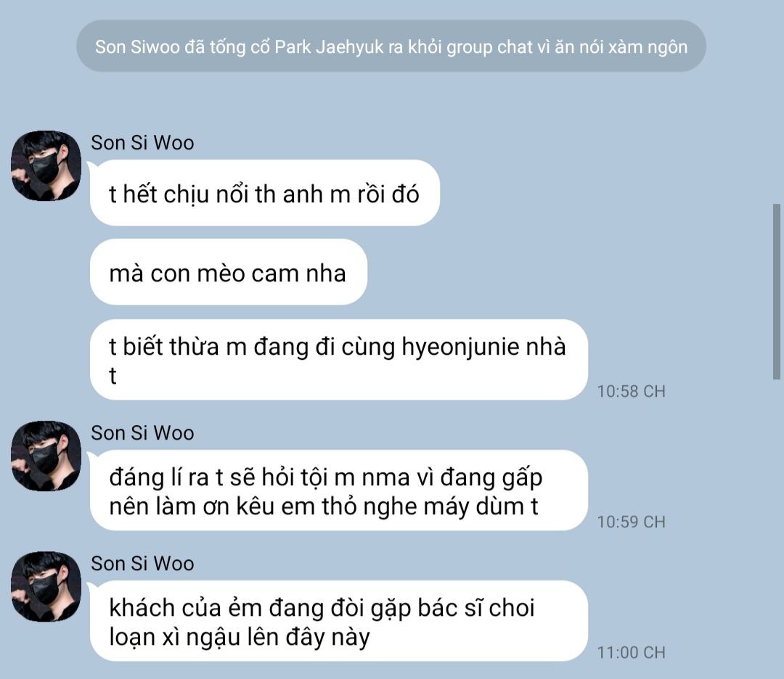784x679 pixels.
Task: Tap the avatar next to the 10:59 message
Action: tap(46, 456)
